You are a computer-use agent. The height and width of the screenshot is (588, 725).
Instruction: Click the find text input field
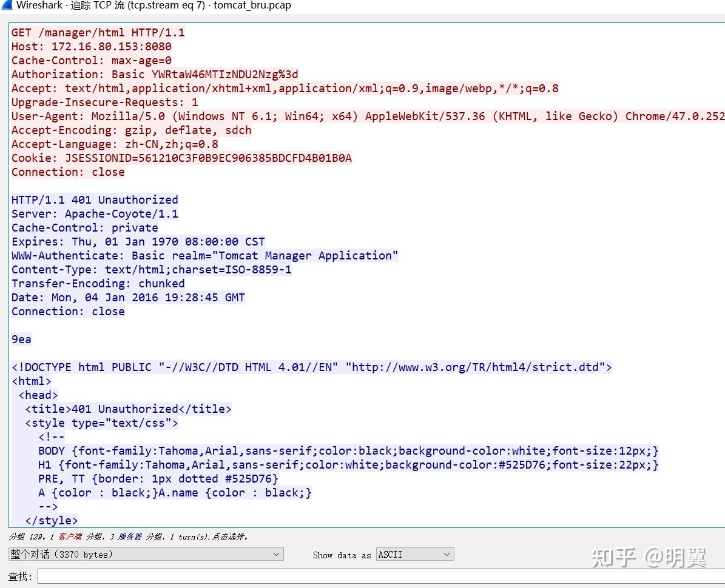pos(382,576)
